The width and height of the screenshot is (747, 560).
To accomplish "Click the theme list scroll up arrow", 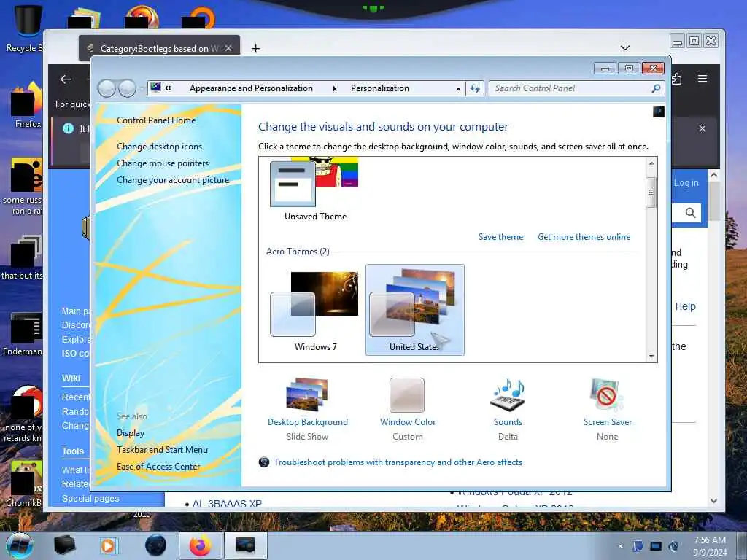I will pyautogui.click(x=651, y=163).
